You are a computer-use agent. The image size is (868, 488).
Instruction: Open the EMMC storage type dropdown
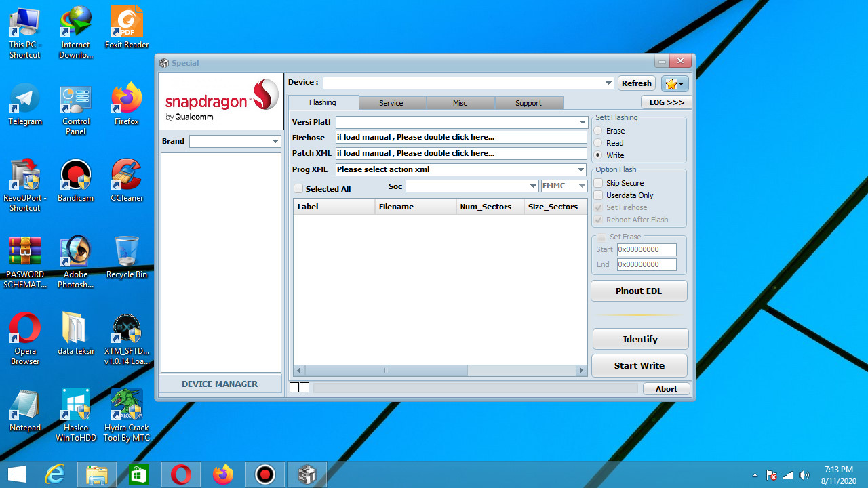click(x=564, y=186)
